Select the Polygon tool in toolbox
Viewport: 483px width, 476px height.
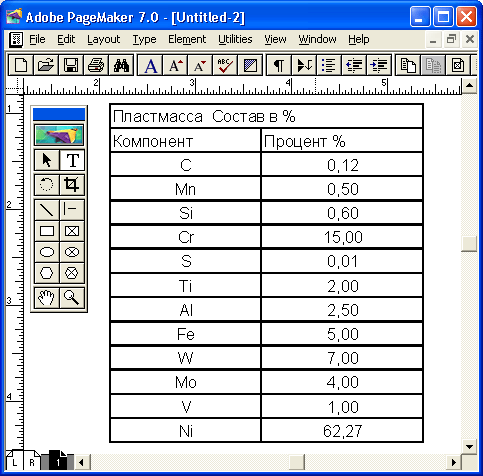pyautogui.click(x=47, y=273)
